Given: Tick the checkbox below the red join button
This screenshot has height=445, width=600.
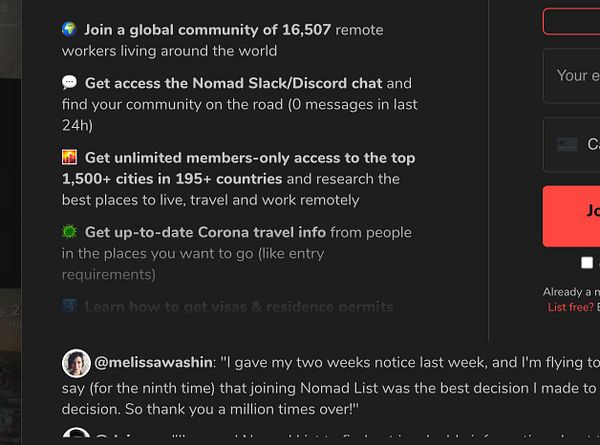Looking at the screenshot, I should 587,263.
